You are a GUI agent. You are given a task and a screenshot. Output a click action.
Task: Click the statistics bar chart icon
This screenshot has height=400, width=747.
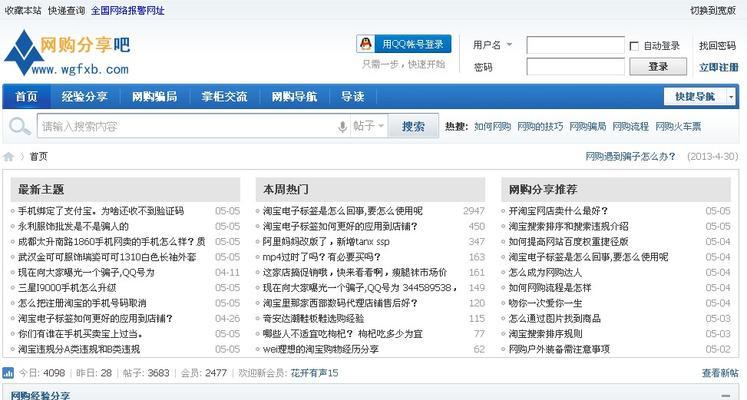(8, 373)
